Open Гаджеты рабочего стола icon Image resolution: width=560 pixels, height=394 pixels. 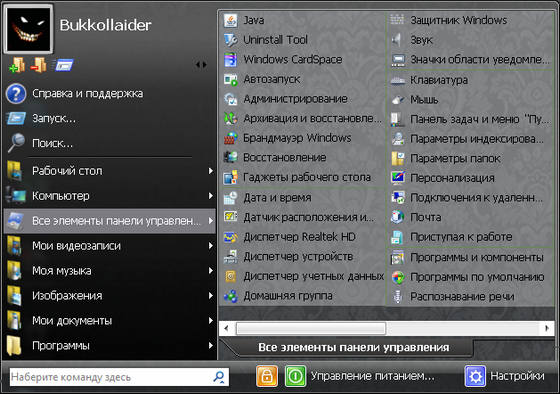[x=231, y=178]
